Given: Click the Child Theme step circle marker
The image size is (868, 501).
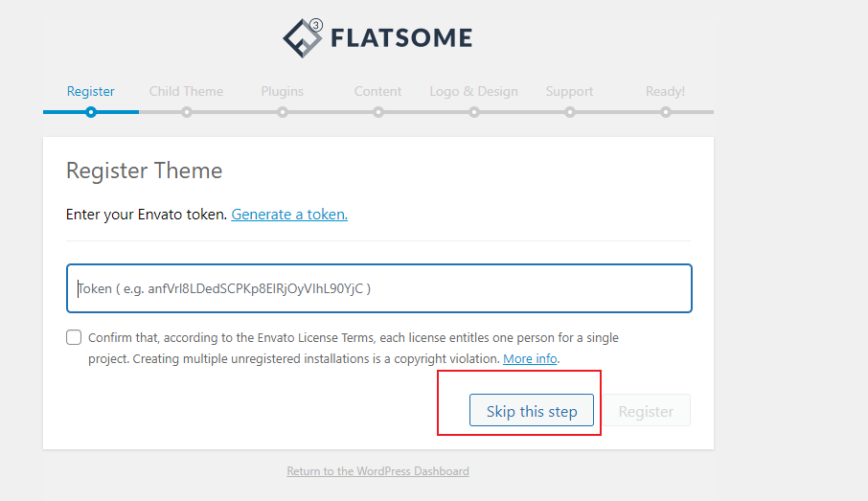Looking at the screenshot, I should coord(187,112).
